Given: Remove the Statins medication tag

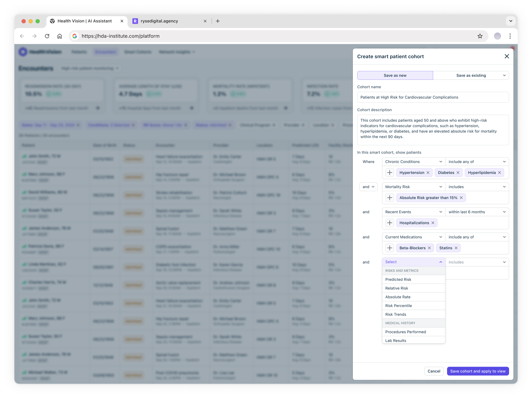Looking at the screenshot, I should [456, 248].
